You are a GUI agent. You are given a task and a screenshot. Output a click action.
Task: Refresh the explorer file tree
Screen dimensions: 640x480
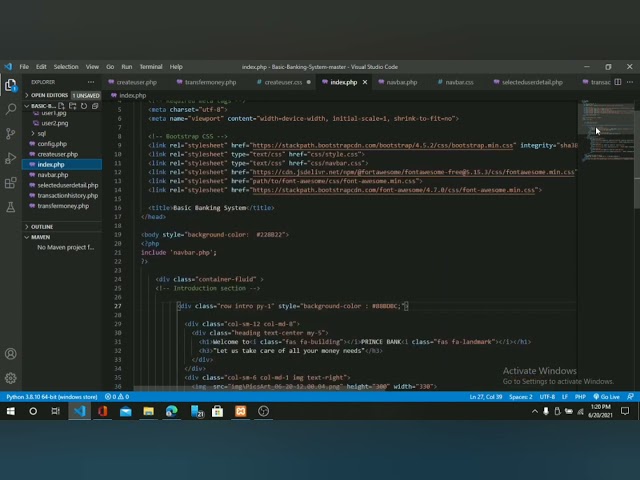(x=84, y=106)
